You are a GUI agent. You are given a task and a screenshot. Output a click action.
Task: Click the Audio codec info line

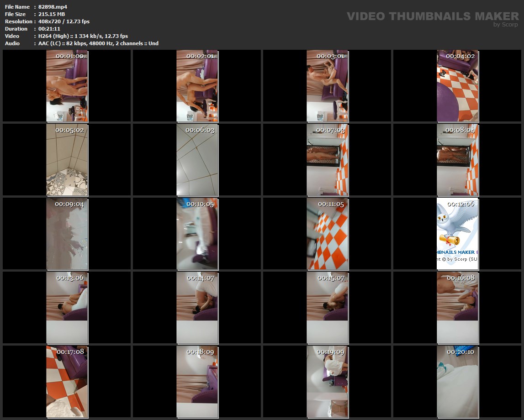tap(98, 43)
